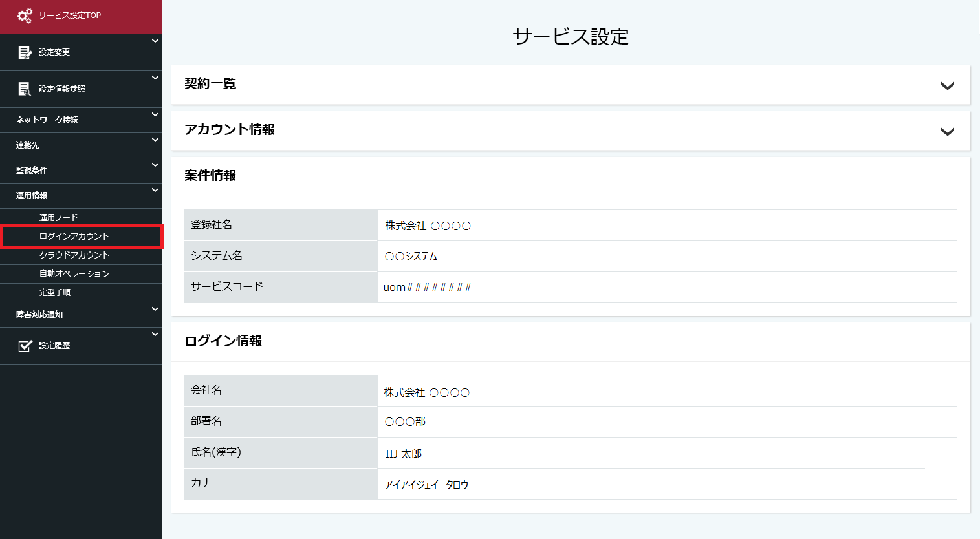Click the アイアイジェイ タロウ value cell

[x=667, y=483]
